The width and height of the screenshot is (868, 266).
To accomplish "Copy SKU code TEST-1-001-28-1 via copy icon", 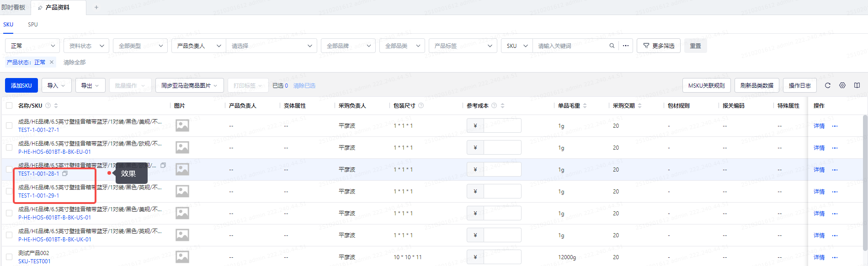I will click(x=65, y=173).
